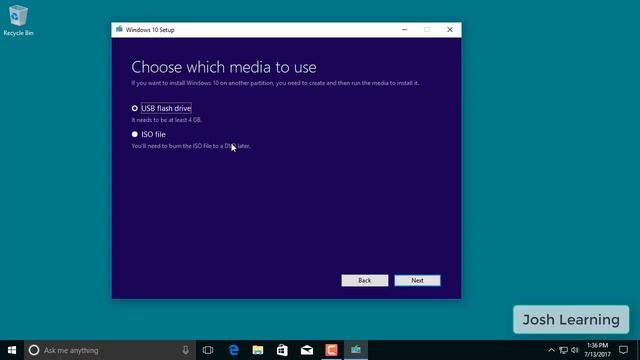
Task: Activate the Cortana microphone icon
Action: coord(185,350)
